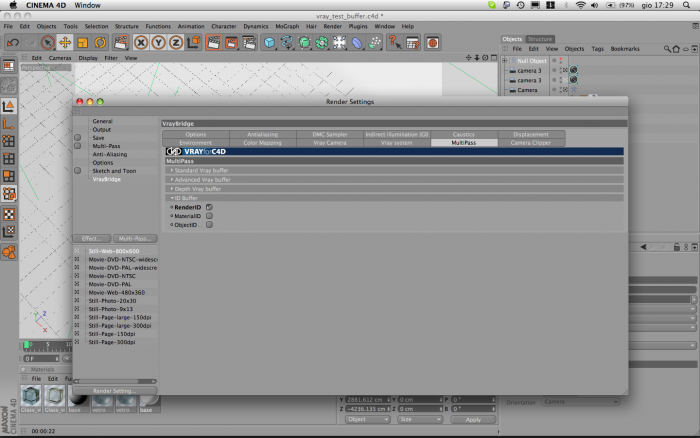Image resolution: width=700 pixels, height=438 pixels.
Task: Toggle the checkbox beside Movie-DVD-PAL preset
Action: 77,284
